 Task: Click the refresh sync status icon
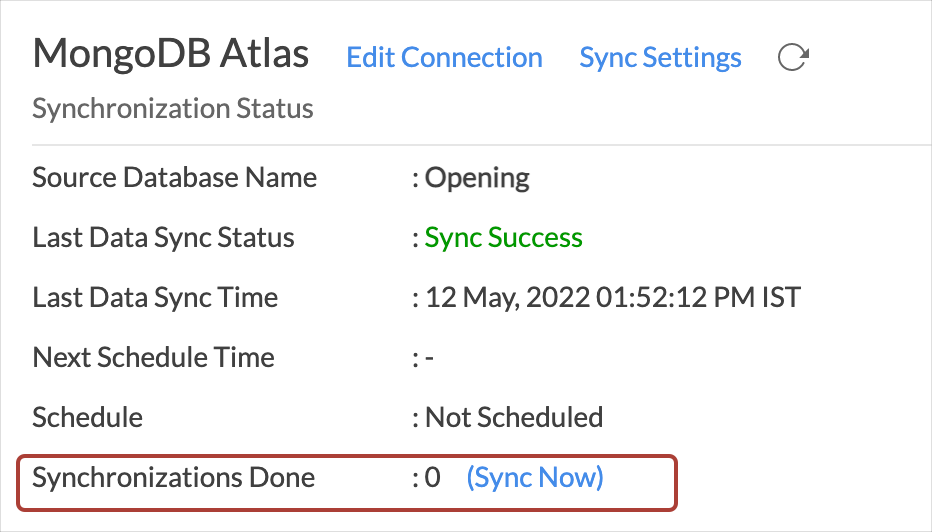[x=793, y=58]
